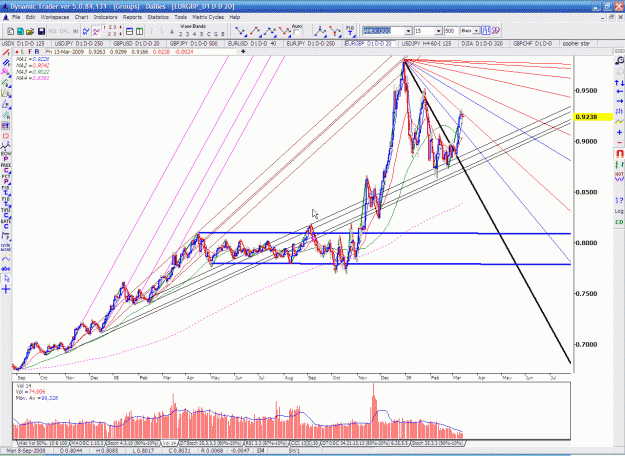
Task: Select the parallel lines channel tool
Action: [6, 63]
